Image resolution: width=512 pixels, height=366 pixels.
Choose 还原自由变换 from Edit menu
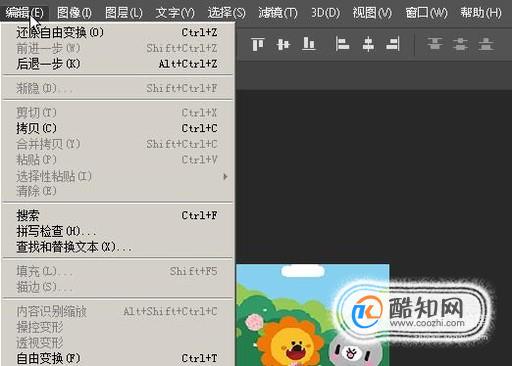click(117, 32)
